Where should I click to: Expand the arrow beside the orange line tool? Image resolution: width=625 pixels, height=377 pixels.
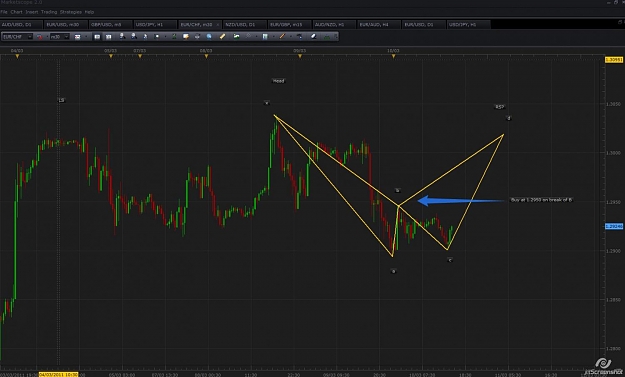(291, 37)
